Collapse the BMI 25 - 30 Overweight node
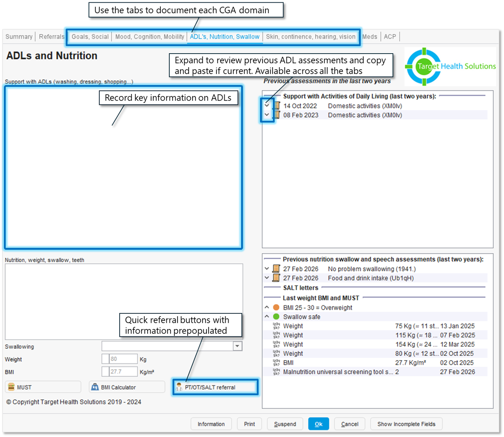The image size is (504, 437). pos(267,307)
